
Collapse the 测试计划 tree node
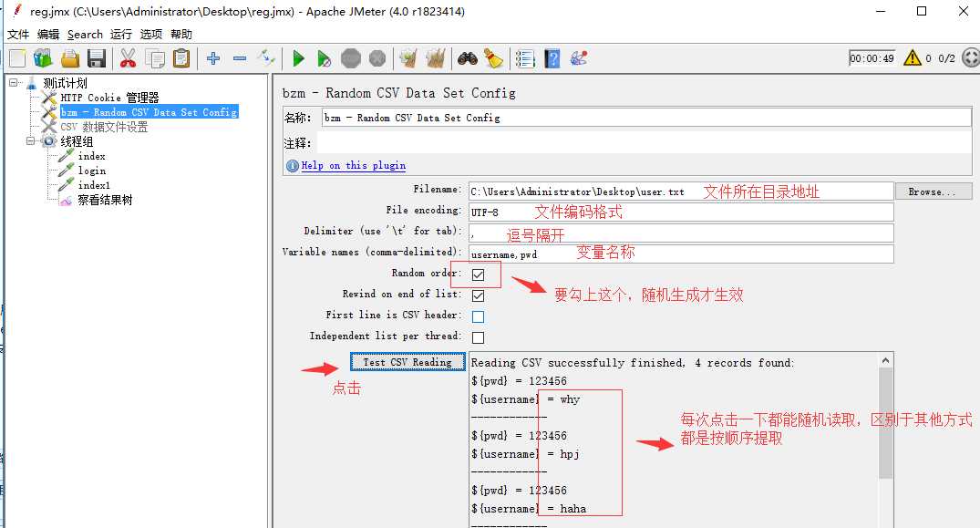[13, 82]
